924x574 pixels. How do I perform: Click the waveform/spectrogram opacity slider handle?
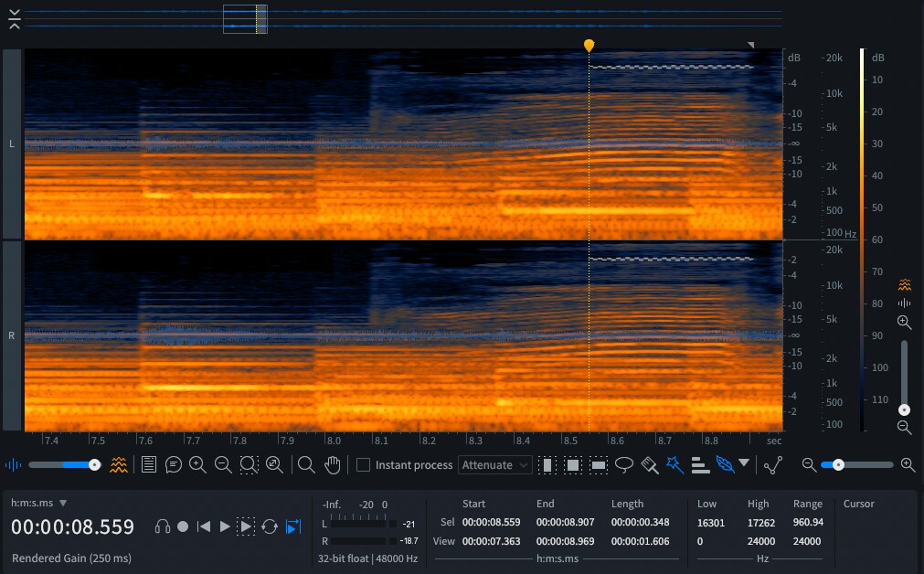pyautogui.click(x=94, y=465)
